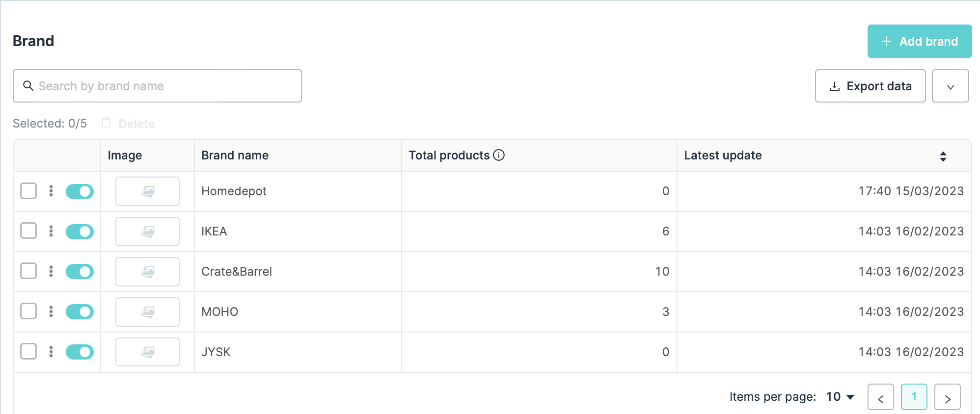Click the Crate&Barrel image placeholder
This screenshot has height=414, width=980.
147,271
